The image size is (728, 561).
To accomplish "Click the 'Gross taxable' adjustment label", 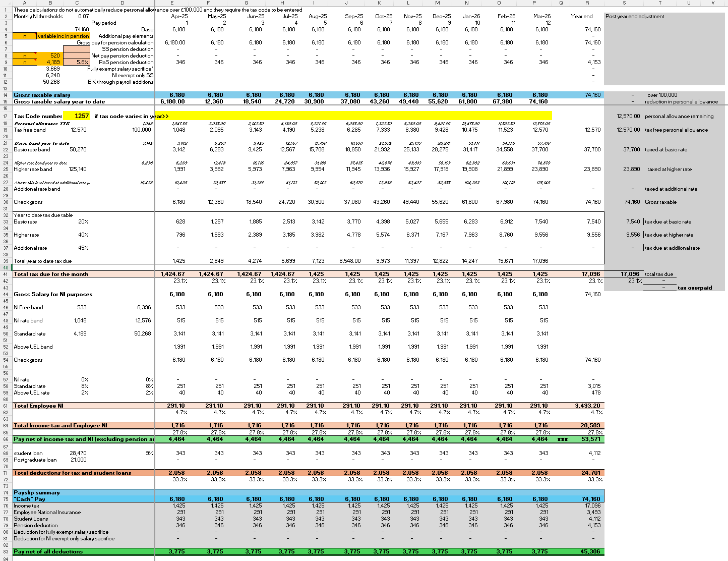I will point(661,202).
